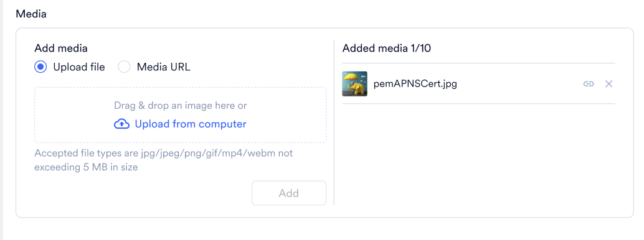
Task: Click the vertical divider between media panels
Action: point(334,122)
